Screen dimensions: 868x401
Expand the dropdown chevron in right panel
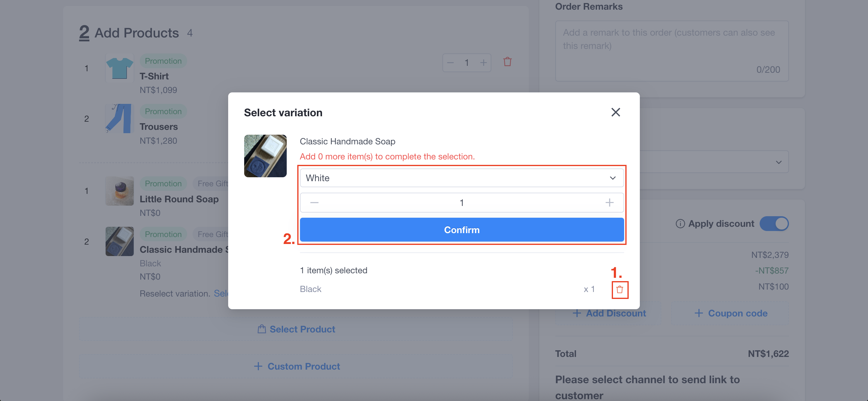pos(778,162)
